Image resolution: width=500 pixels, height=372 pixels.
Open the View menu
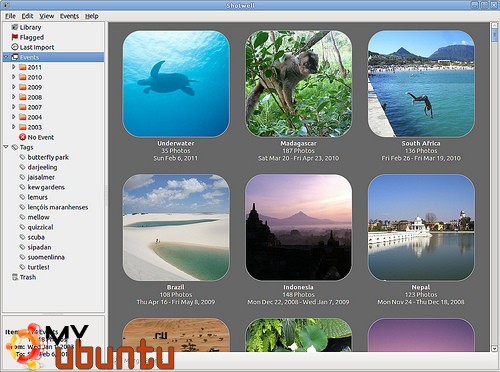coord(47,16)
